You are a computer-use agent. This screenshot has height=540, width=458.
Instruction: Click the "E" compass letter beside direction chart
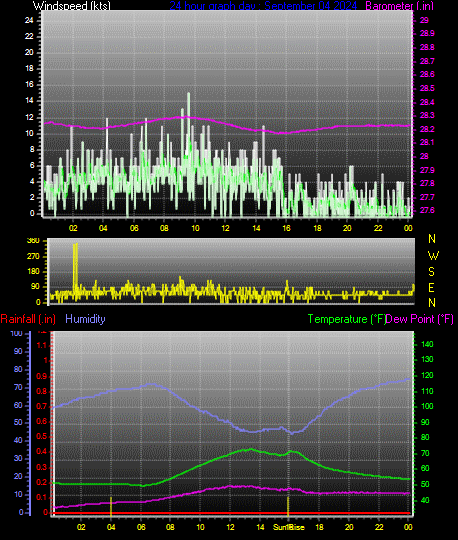tap(431, 288)
